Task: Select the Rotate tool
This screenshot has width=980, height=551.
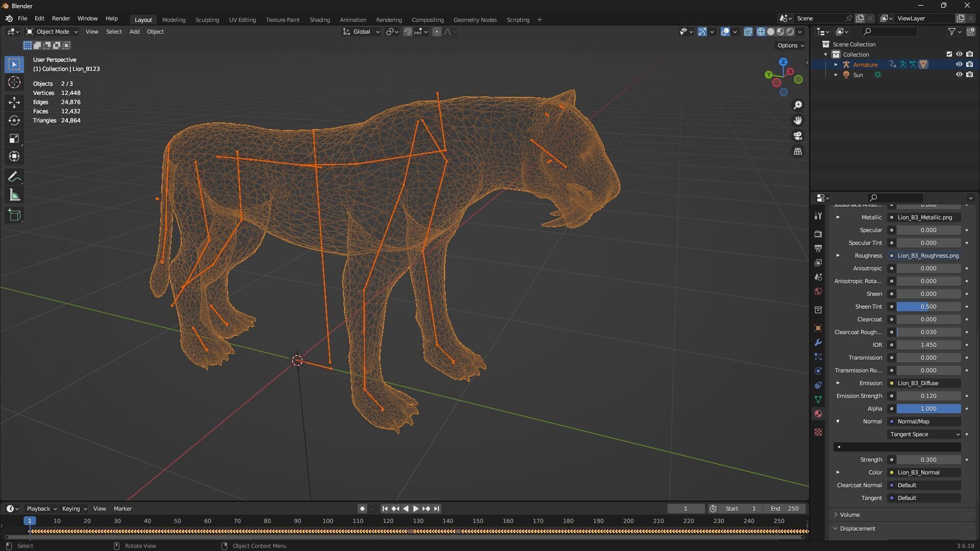Action: 14,120
